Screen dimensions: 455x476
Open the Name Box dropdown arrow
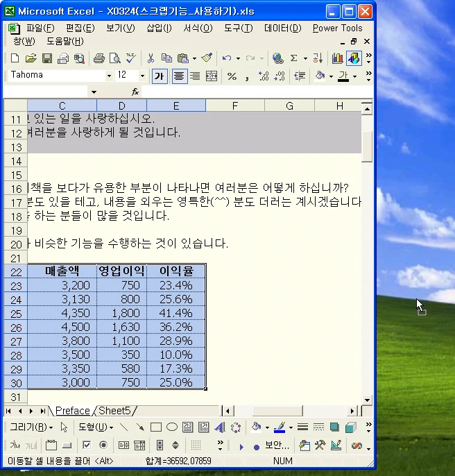pos(94,92)
